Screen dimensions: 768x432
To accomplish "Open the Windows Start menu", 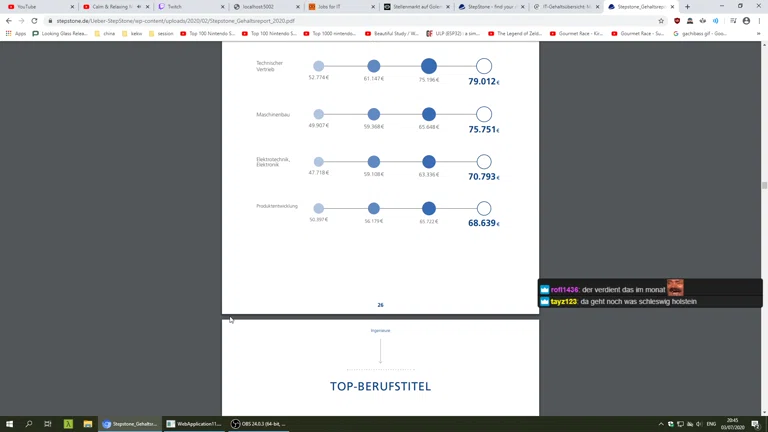I will click(9, 424).
